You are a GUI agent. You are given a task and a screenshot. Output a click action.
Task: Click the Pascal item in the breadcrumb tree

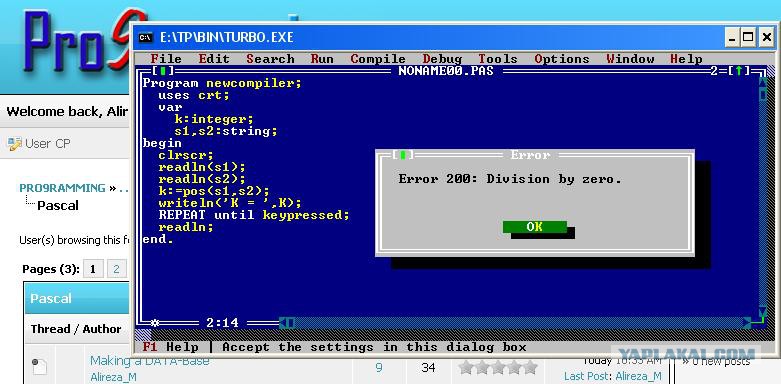pyautogui.click(x=58, y=205)
